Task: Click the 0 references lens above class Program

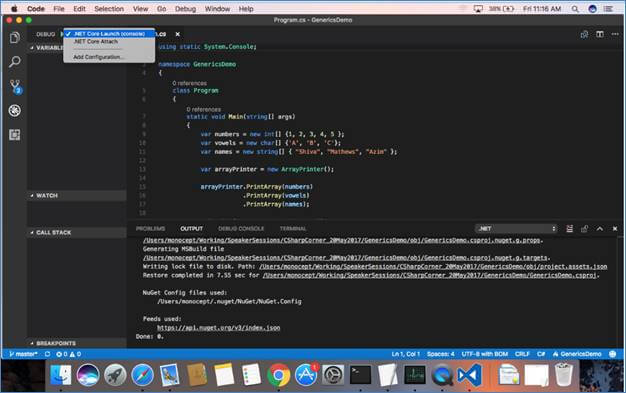Action: point(190,83)
